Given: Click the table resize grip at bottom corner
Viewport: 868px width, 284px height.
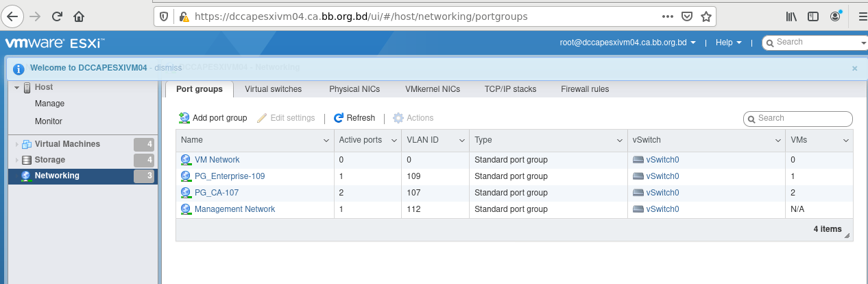Looking at the screenshot, I should 847,236.
